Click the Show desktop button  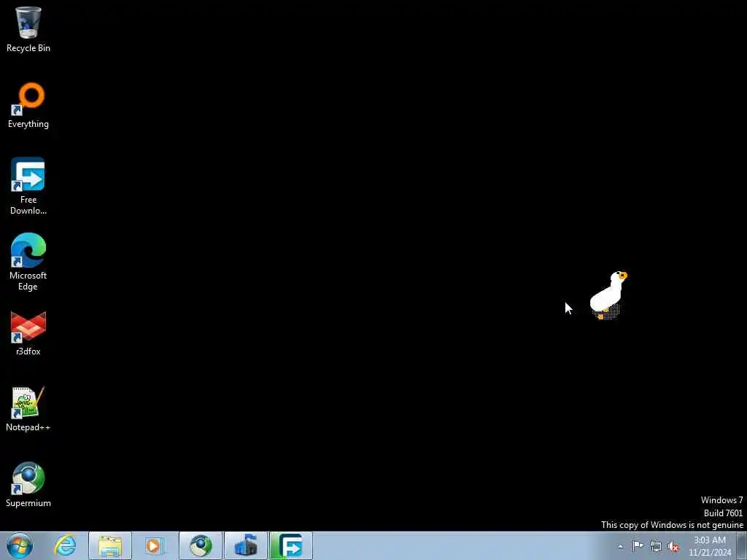click(742, 545)
